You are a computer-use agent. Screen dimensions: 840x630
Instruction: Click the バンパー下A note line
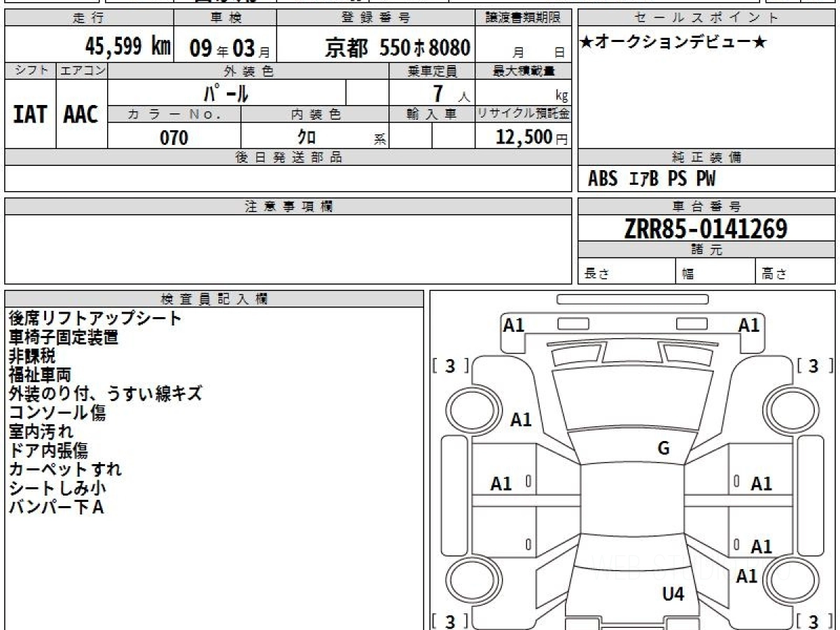[56, 507]
